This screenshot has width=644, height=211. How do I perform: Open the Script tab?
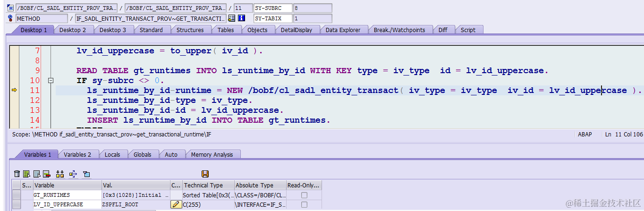point(468,30)
